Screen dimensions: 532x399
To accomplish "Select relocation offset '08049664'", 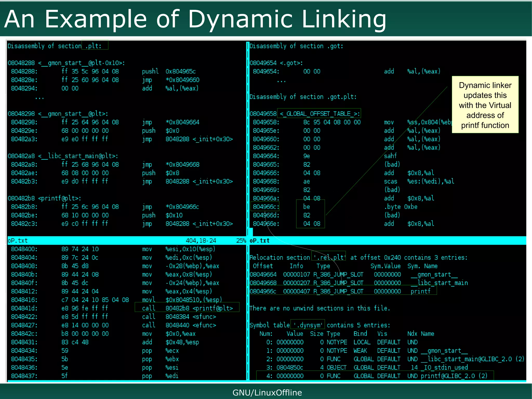I will (263, 274).
